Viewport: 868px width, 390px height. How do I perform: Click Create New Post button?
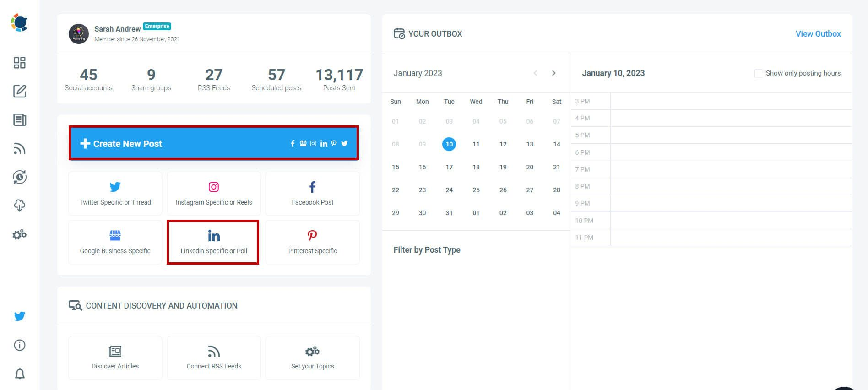coord(214,143)
